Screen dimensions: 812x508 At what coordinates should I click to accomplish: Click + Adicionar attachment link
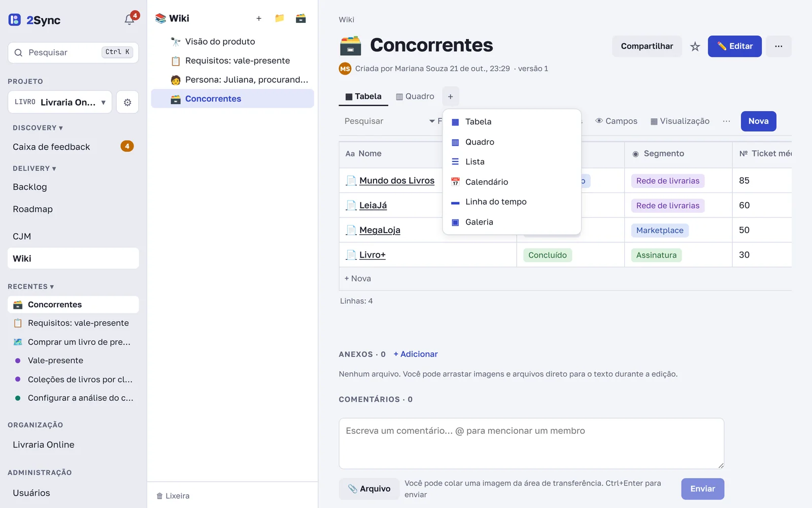pyautogui.click(x=416, y=354)
